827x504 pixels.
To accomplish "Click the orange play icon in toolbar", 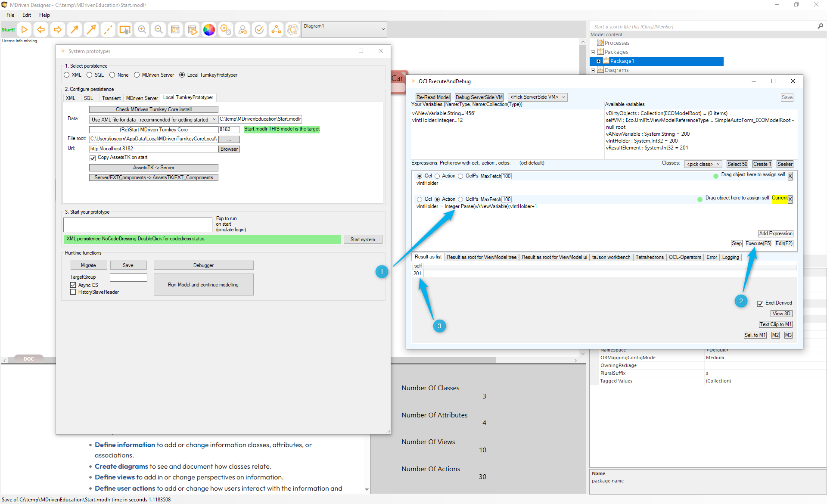I will (25, 30).
